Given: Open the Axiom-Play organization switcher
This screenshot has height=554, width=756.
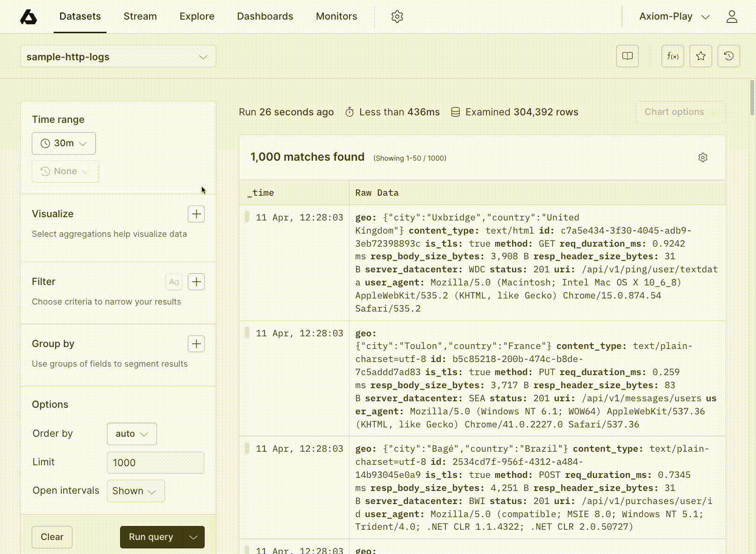Looking at the screenshot, I should (x=674, y=17).
